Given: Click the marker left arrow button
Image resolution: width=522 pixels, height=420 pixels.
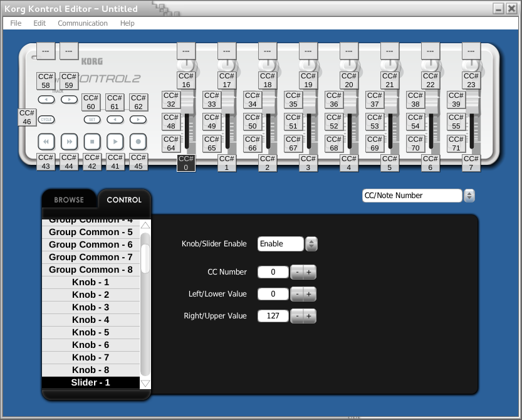Looking at the screenshot, I should [115, 120].
